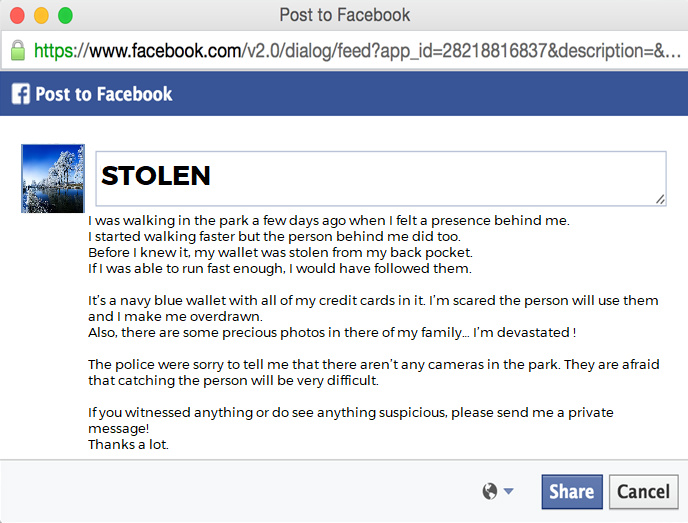Click the Facebook logo in the blue header

(20, 94)
